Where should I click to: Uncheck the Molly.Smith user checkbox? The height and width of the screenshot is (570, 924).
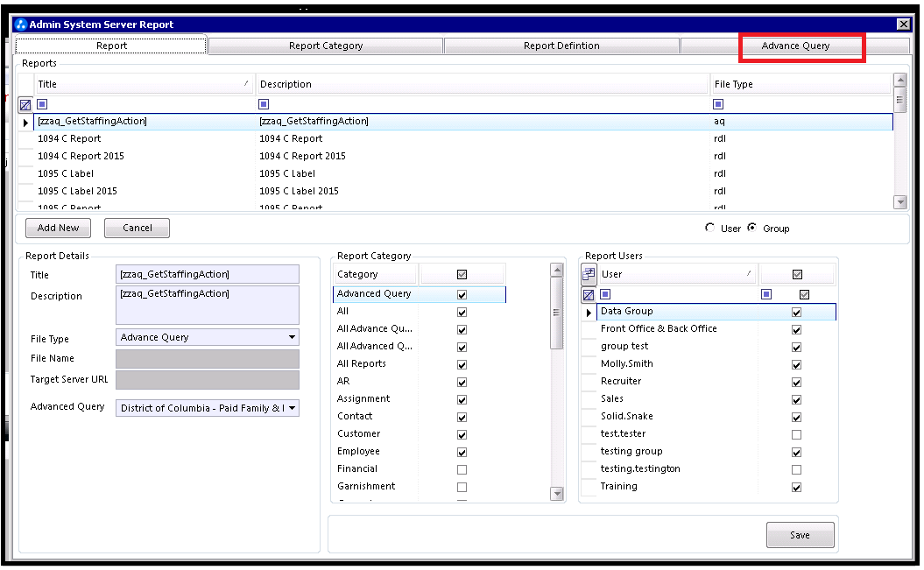coord(797,364)
